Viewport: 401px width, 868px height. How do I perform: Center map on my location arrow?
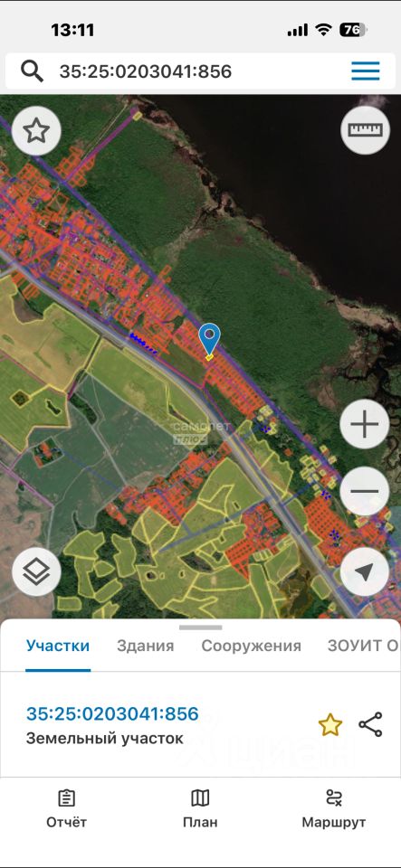365,571
